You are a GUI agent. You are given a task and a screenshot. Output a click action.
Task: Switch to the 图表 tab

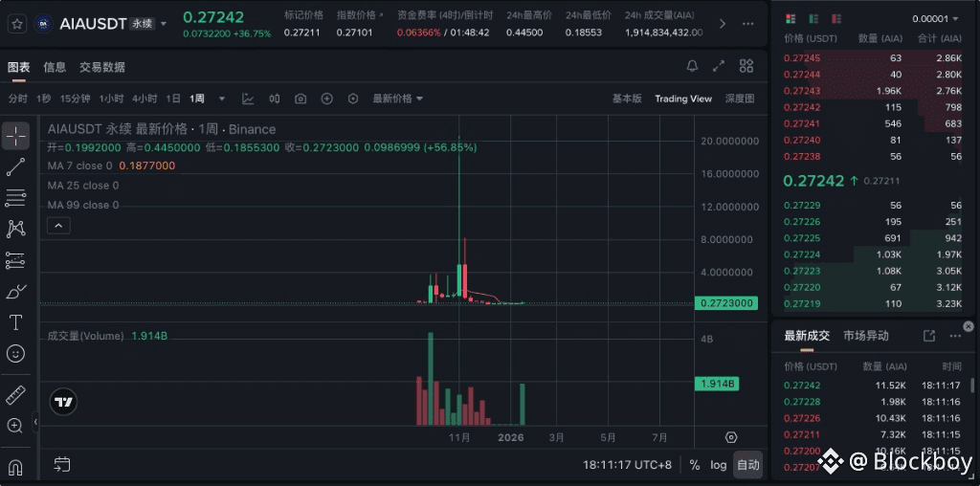[19, 68]
